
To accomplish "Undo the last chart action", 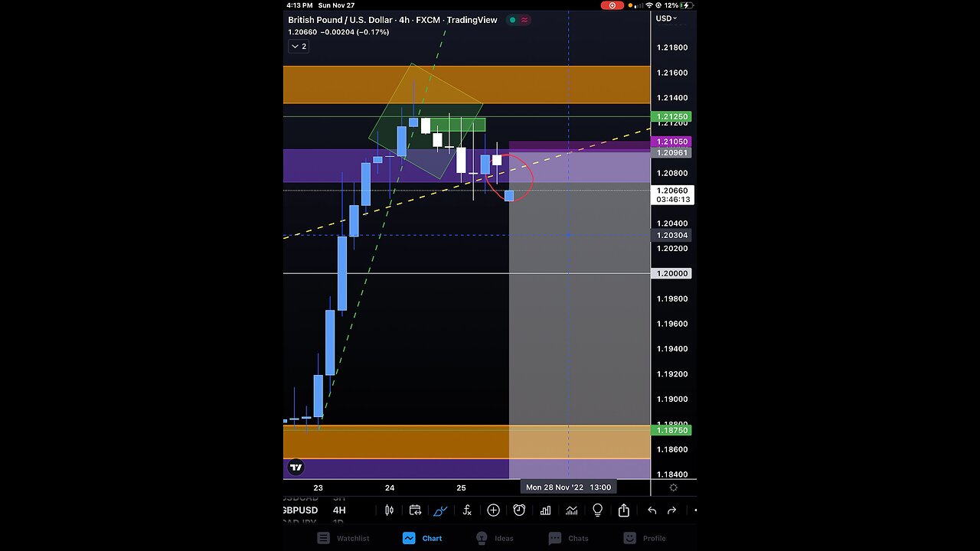I will [652, 510].
